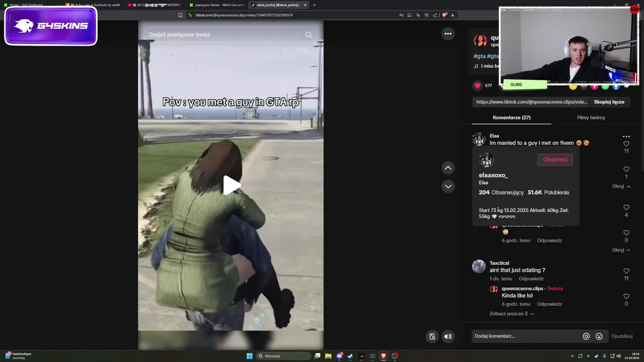Like the reply with the heart showing 1
Viewport: 644px width, 362px height.
point(626,169)
